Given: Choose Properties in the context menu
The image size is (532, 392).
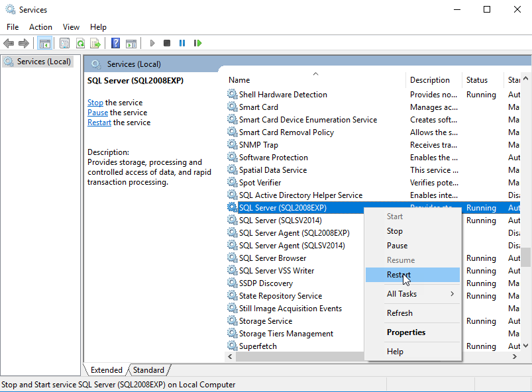Looking at the screenshot, I should (413, 332).
